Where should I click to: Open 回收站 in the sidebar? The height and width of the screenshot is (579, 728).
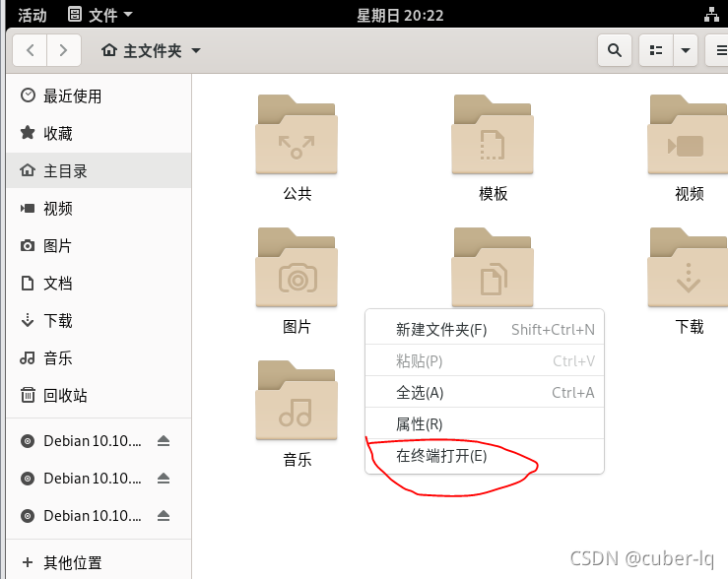pyautogui.click(x=99, y=395)
